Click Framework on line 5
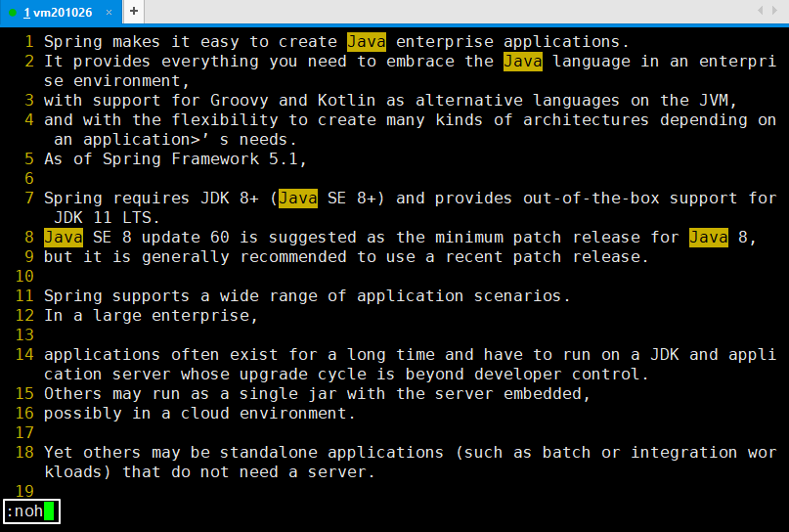This screenshot has height=532, width=789. click(215, 159)
